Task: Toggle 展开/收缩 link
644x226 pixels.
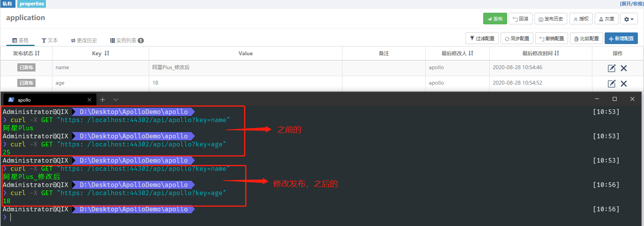Action: [631, 3]
